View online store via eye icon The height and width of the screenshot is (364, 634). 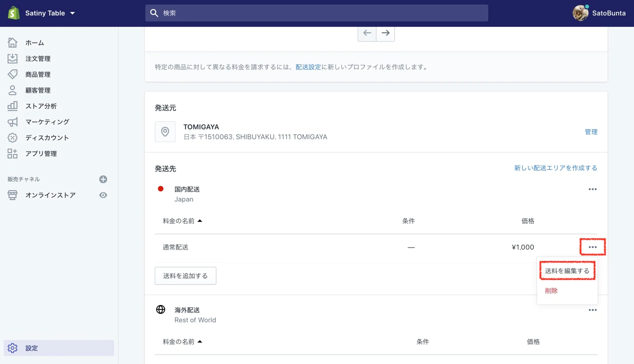(x=103, y=195)
